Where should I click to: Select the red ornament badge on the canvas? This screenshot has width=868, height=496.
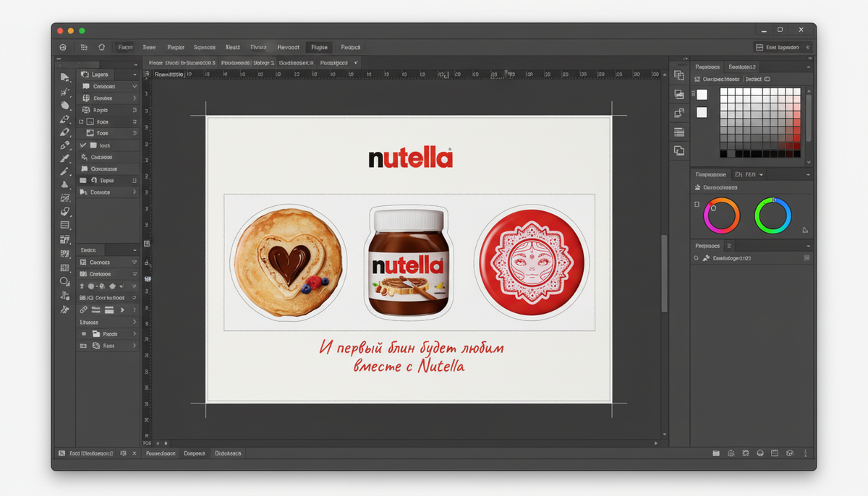(532, 261)
